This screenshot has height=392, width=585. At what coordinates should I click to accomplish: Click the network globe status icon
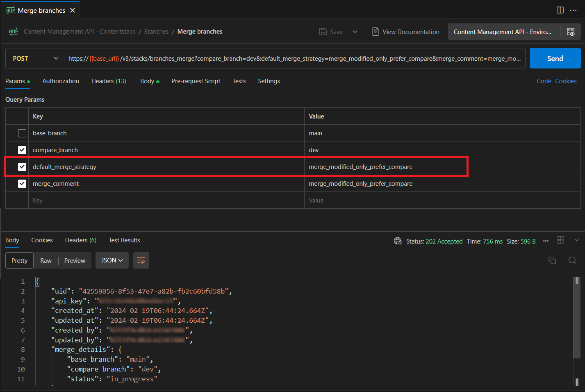[x=398, y=241]
